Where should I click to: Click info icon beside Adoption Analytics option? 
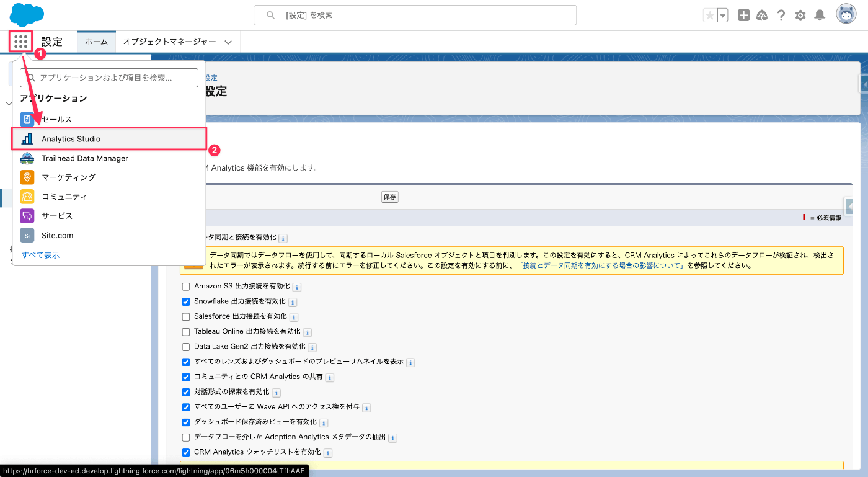[x=392, y=438]
